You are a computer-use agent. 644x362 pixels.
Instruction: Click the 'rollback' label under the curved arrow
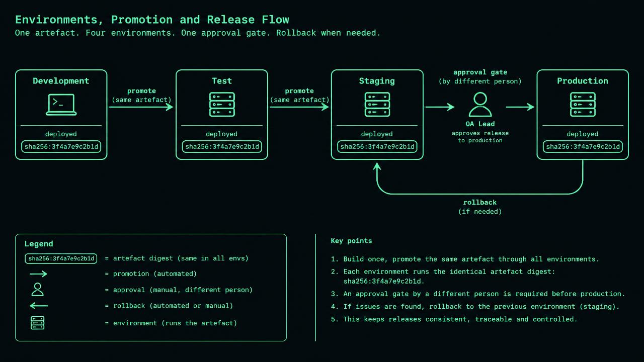point(480,203)
